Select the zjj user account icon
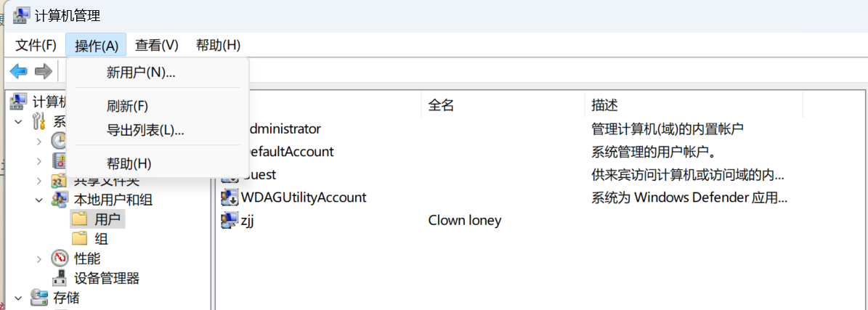This screenshot has width=868, height=310. 230,220
